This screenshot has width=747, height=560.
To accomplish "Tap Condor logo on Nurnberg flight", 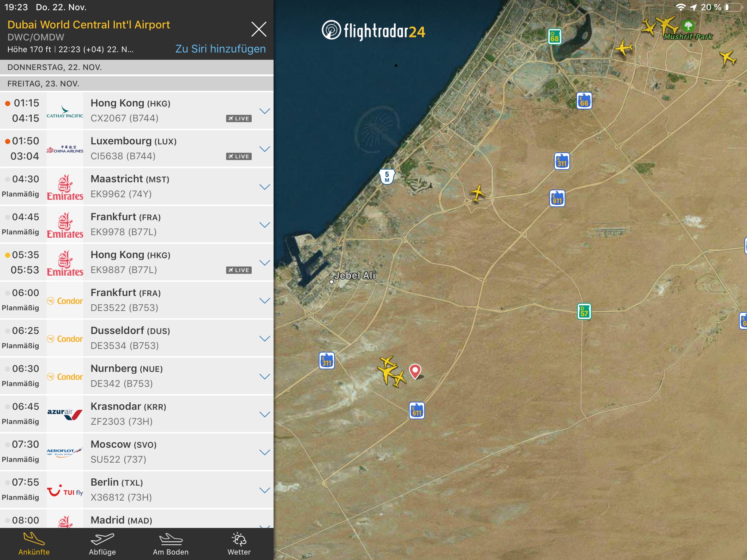I will click(65, 376).
